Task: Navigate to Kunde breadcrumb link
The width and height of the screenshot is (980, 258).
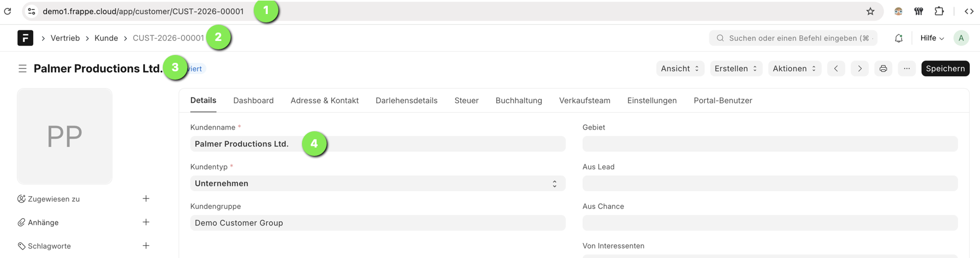Action: [x=106, y=38]
